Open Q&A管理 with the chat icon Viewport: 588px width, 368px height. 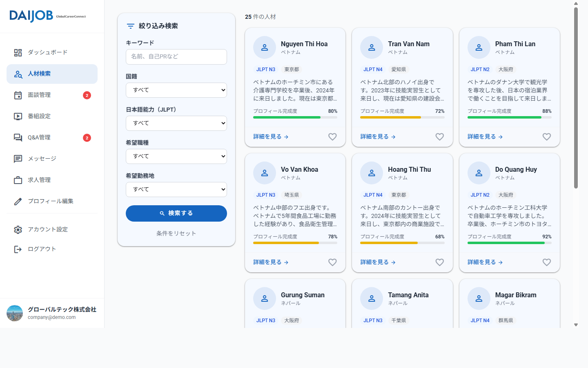click(x=18, y=137)
